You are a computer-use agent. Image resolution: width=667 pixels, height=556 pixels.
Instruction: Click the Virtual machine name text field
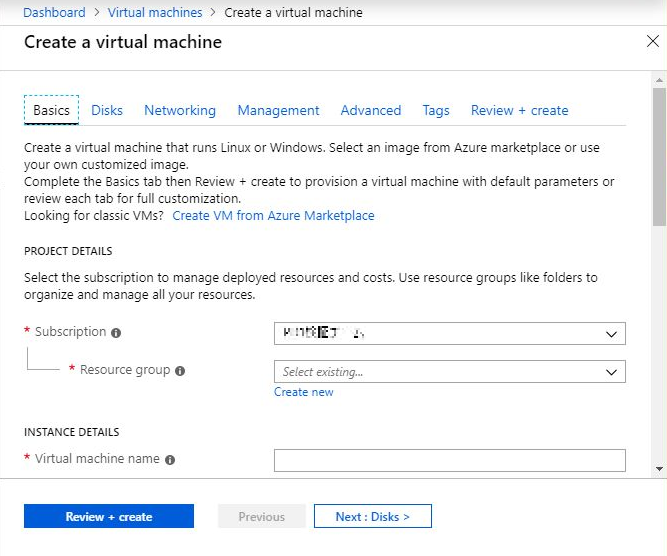[449, 460]
